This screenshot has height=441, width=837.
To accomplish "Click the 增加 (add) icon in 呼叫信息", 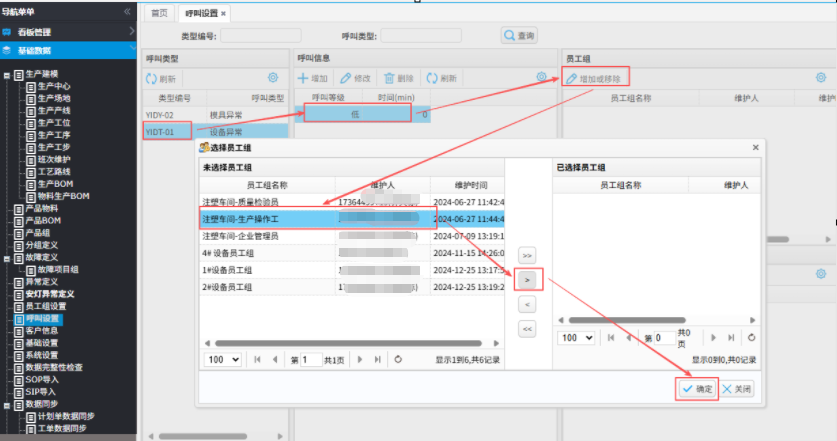I will 303,77.
